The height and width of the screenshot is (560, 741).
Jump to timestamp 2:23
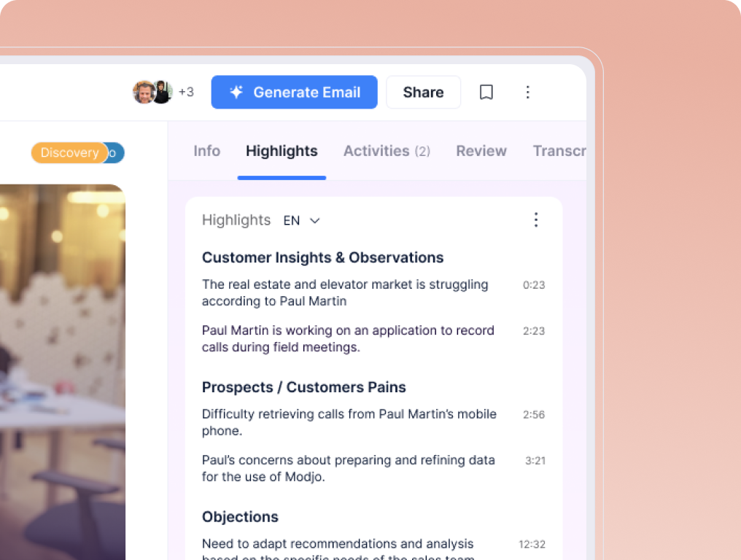[x=534, y=331]
